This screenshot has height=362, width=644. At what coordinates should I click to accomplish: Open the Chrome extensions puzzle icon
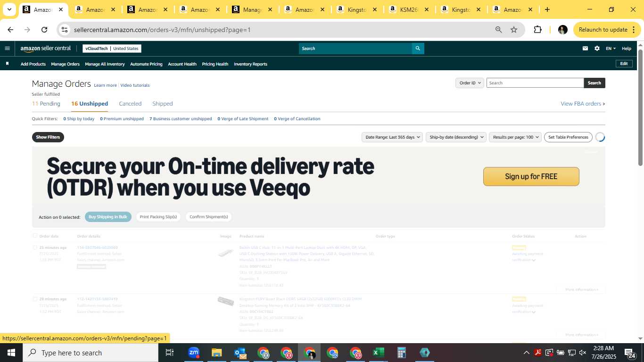pos(537,30)
